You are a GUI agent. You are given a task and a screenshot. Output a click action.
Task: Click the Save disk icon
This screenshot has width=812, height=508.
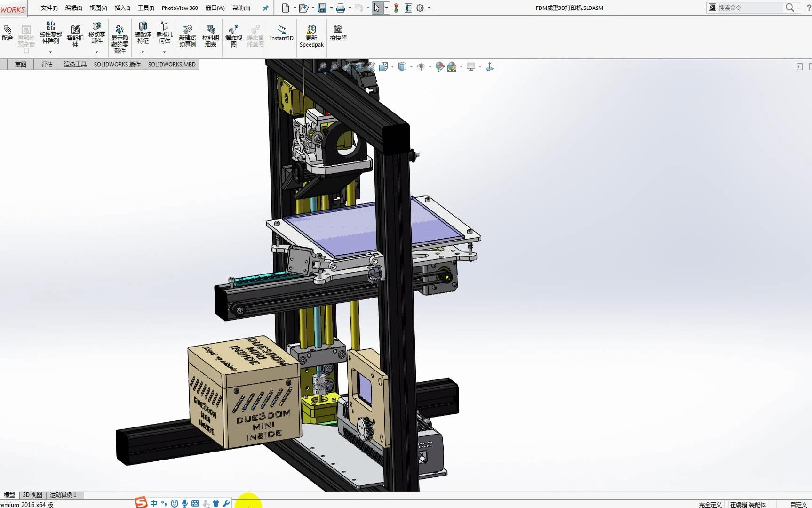322,8
